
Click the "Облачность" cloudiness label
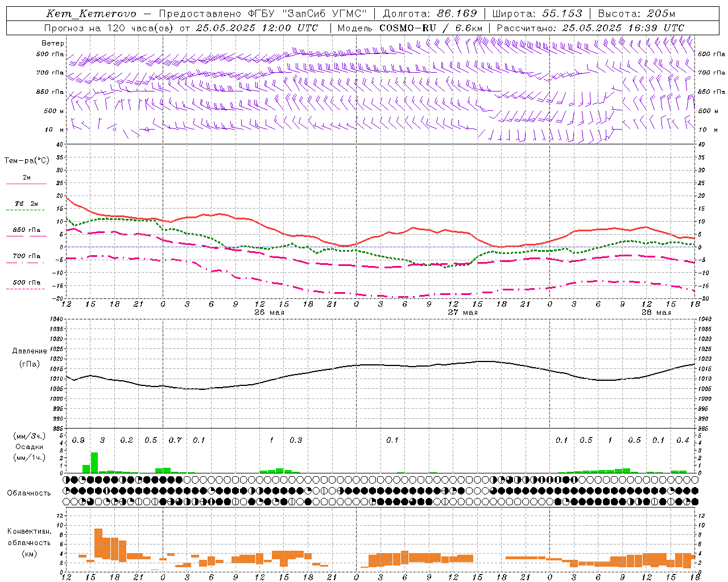(29, 493)
